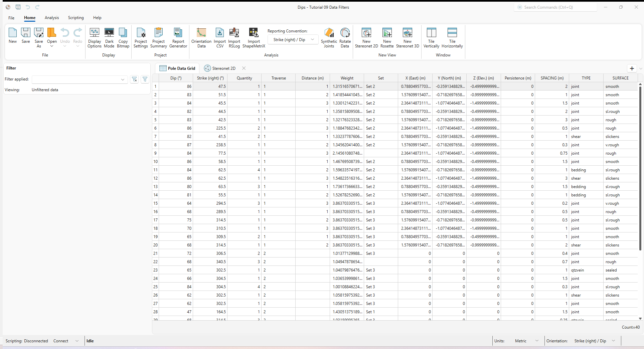
Task: Click the Connect scripting button
Action: coord(60,341)
